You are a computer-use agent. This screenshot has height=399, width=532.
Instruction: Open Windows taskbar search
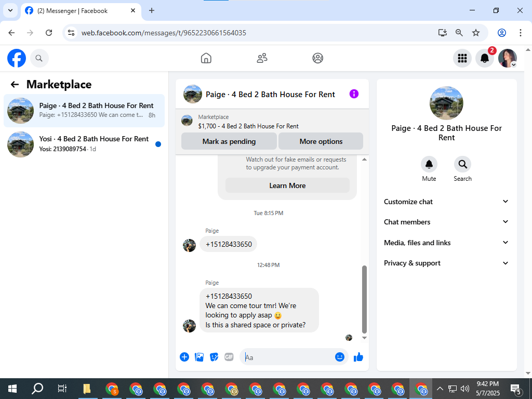(x=37, y=389)
